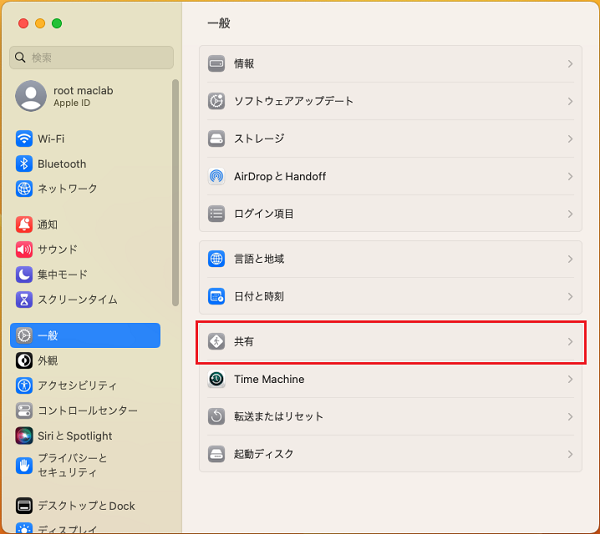Expand ログイン項目 chevron

570,214
